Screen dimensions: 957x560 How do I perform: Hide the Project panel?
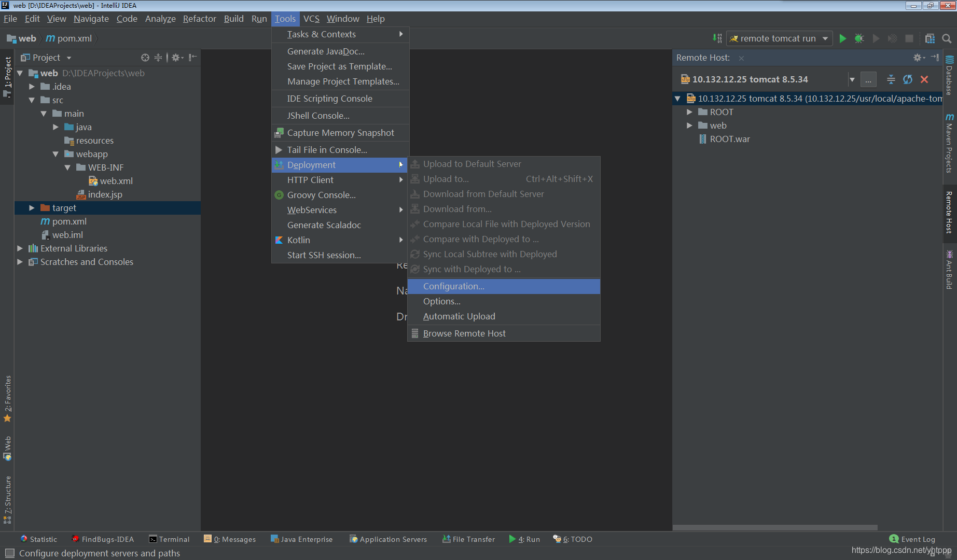click(x=193, y=58)
